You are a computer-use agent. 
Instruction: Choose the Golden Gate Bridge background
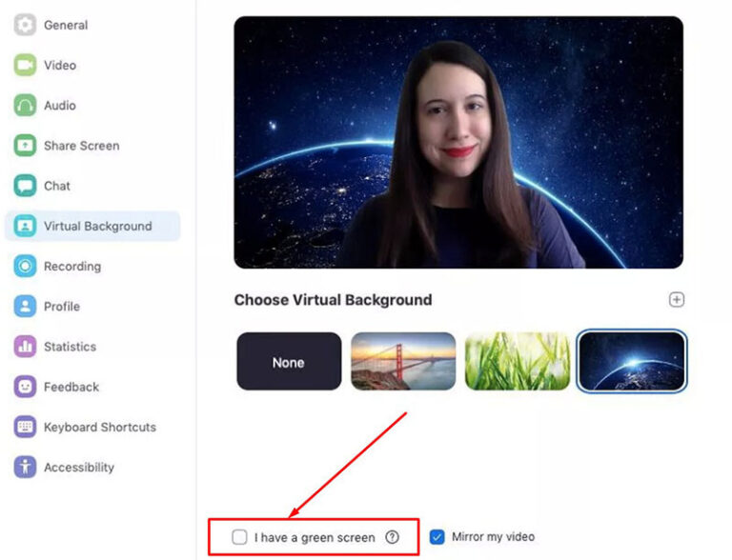pyautogui.click(x=403, y=361)
